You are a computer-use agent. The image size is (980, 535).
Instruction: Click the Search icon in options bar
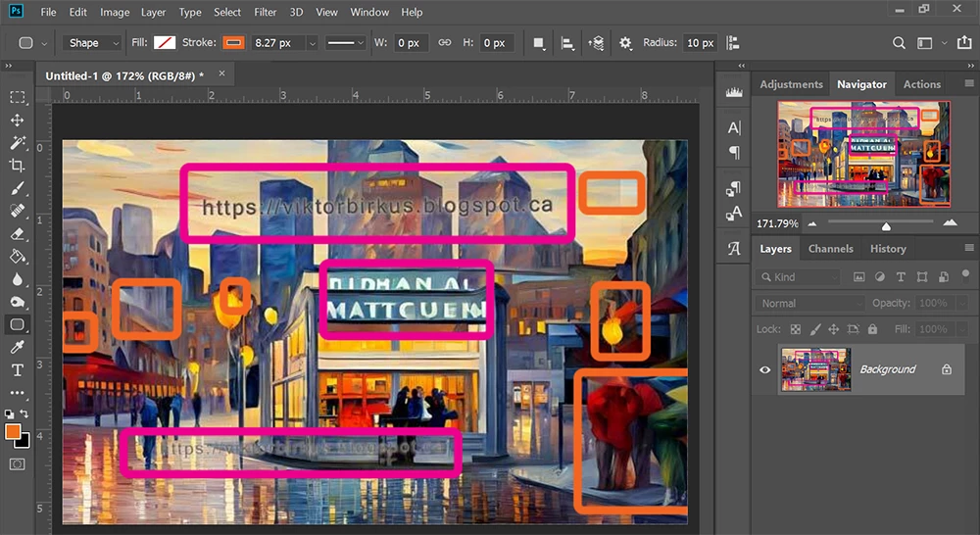(x=899, y=43)
